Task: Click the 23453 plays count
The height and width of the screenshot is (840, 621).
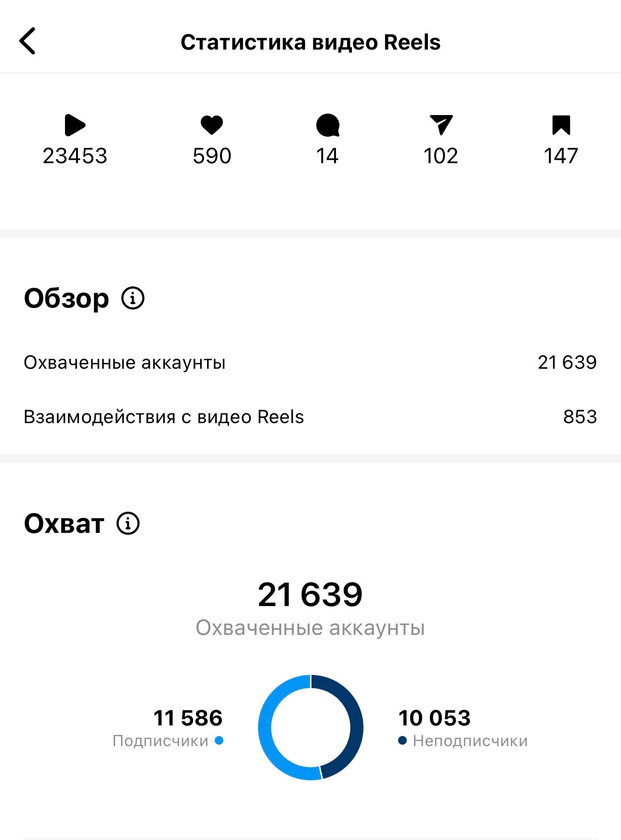Action: point(75,156)
